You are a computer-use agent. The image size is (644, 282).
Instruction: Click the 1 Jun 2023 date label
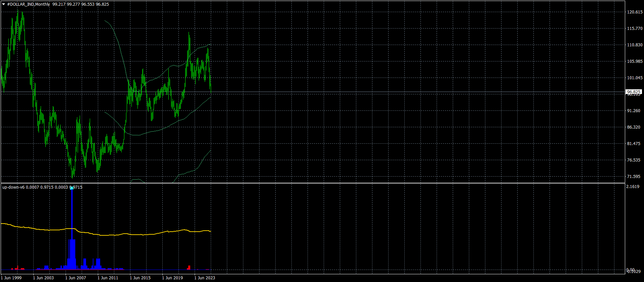click(x=205, y=278)
